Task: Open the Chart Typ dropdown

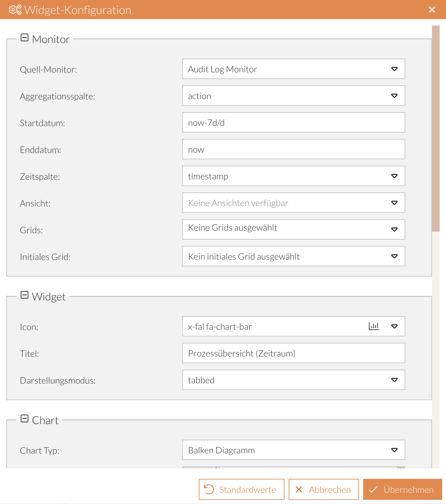Action: pyautogui.click(x=394, y=450)
